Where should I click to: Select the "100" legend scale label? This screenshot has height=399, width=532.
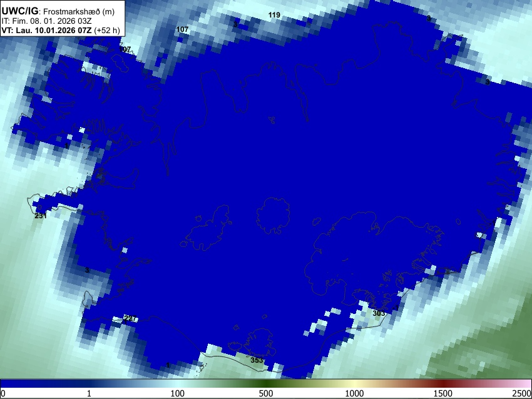[x=177, y=393]
